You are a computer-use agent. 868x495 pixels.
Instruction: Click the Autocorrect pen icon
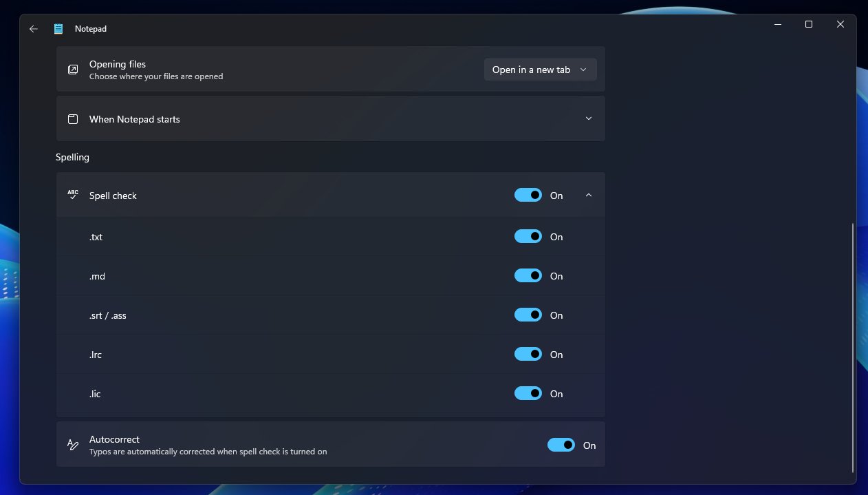pyautogui.click(x=73, y=445)
